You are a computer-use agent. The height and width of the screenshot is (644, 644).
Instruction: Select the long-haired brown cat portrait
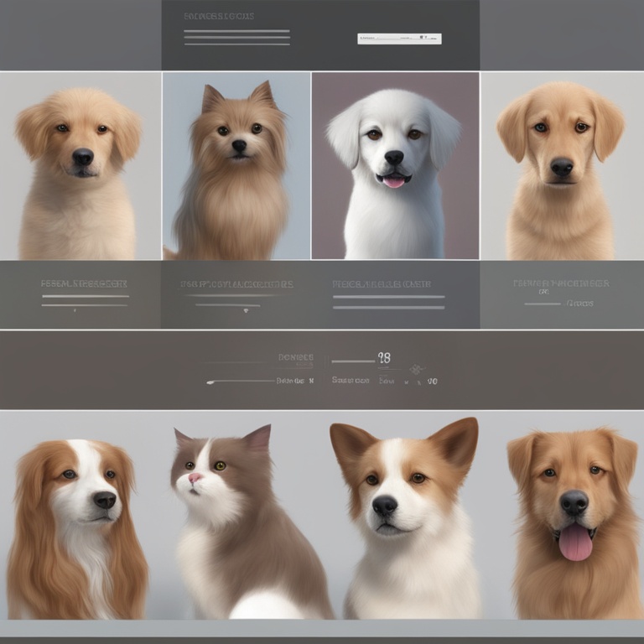pos(236,166)
